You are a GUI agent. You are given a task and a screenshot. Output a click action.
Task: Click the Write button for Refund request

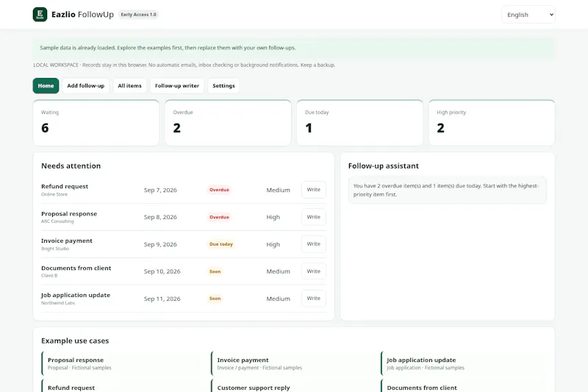point(314,190)
